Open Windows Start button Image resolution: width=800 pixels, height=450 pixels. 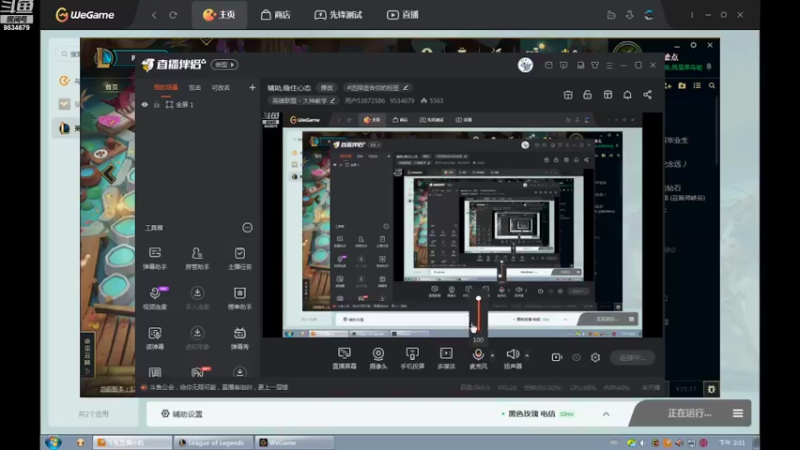pos(53,442)
